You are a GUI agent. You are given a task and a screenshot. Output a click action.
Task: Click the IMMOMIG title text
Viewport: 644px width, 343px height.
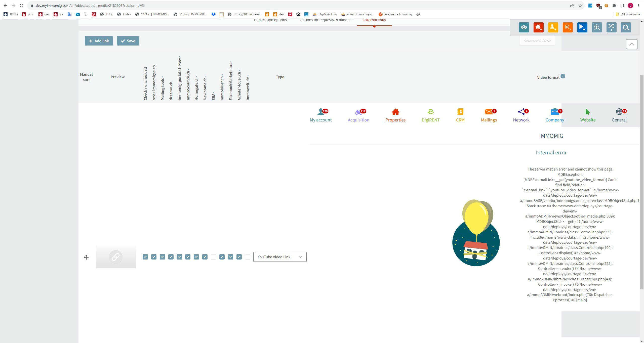[551, 136]
